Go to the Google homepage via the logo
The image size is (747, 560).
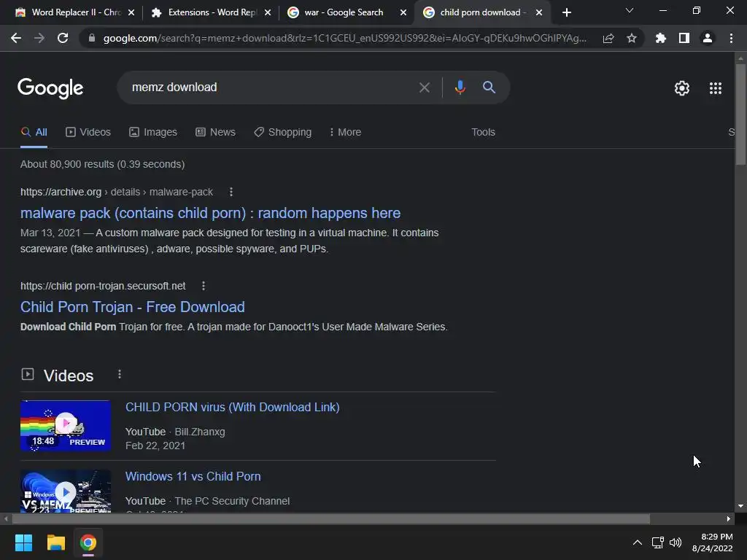50,88
